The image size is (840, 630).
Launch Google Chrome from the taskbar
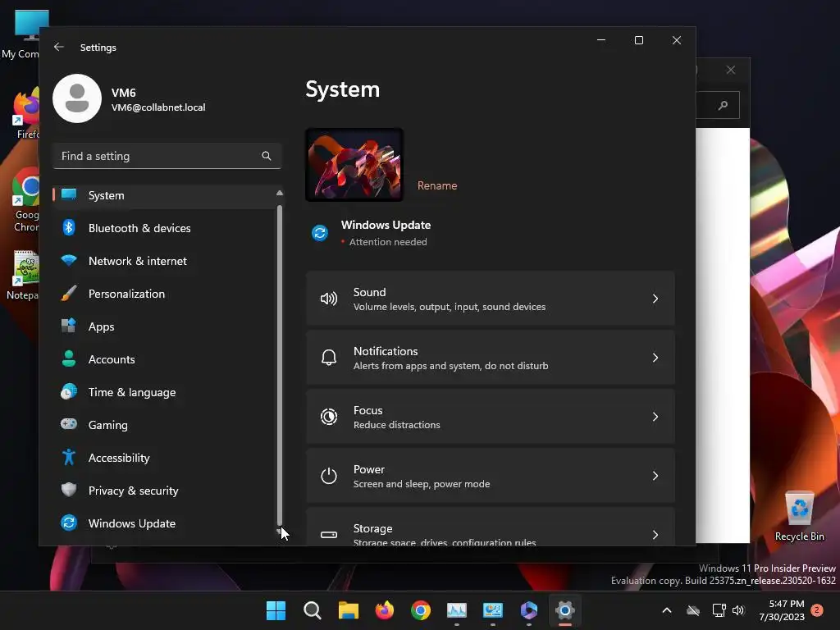421,610
